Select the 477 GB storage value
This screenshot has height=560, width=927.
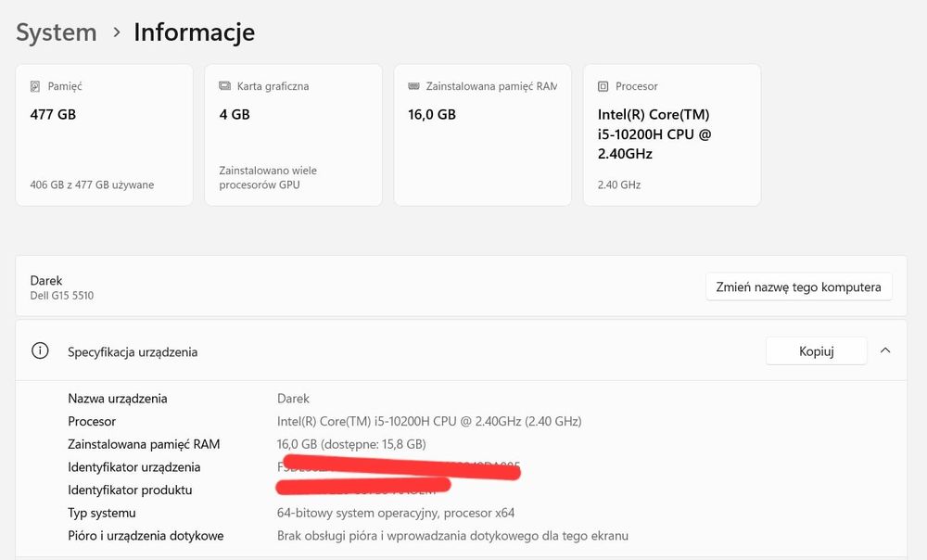(x=53, y=115)
